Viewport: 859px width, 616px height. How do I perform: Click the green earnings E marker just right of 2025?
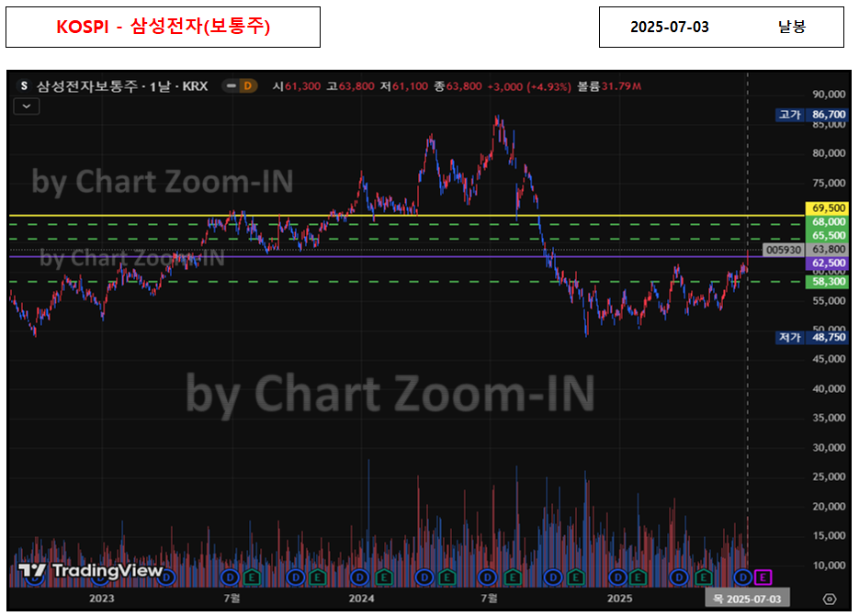click(637, 577)
